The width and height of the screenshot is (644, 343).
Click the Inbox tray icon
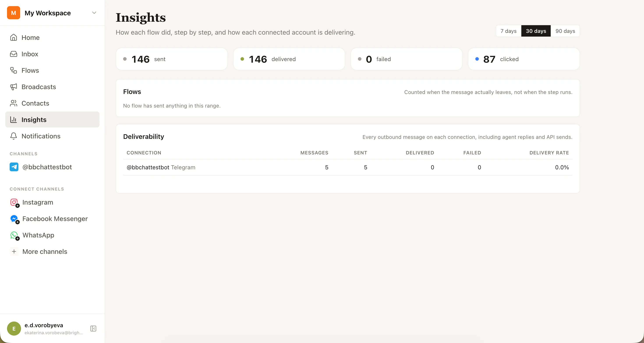click(x=14, y=54)
